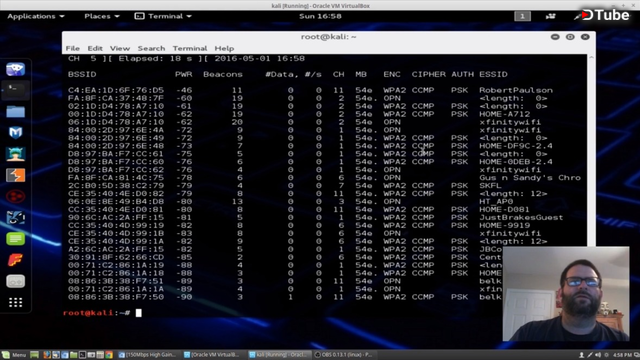640x360 pixels.
Task: Click the user icon in the host system tray
Action: [582, 355]
